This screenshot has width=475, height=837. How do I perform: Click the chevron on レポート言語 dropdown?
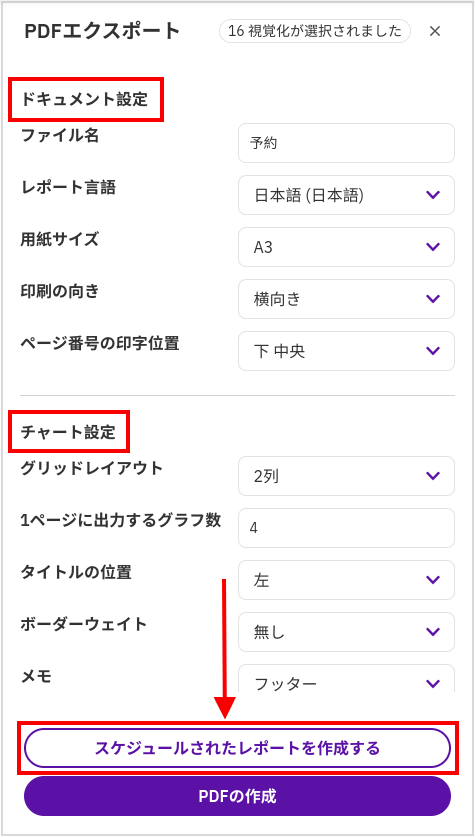pyautogui.click(x=433, y=195)
